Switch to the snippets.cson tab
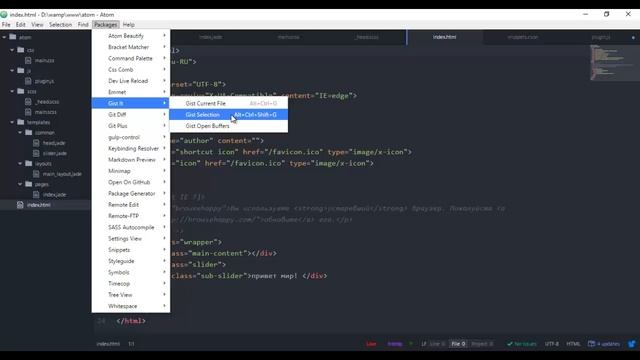 coord(523,37)
